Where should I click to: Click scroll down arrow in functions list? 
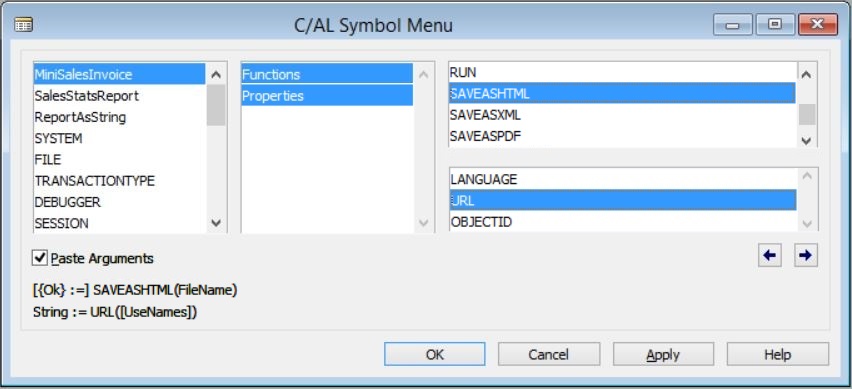pyautogui.click(x=806, y=140)
